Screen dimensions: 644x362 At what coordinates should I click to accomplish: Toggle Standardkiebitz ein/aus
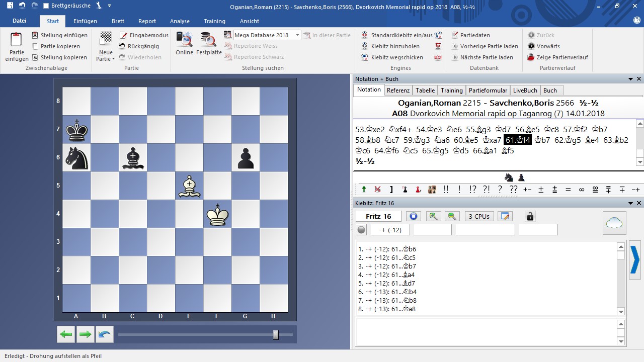[396, 35]
